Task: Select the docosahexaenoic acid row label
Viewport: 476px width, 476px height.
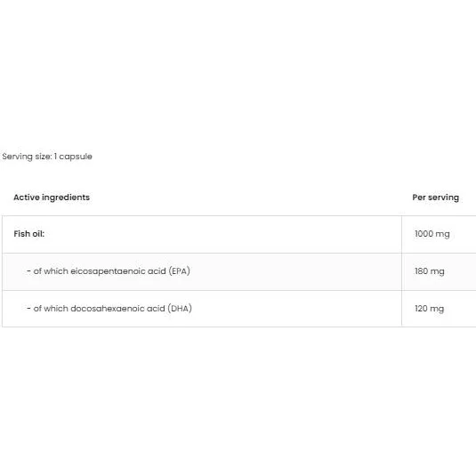Action: 109,309
